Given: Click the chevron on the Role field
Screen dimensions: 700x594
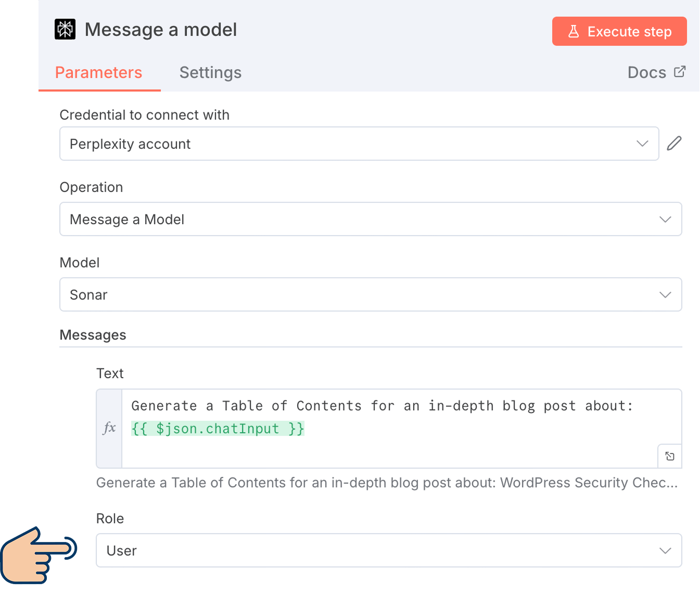Looking at the screenshot, I should coord(665,550).
